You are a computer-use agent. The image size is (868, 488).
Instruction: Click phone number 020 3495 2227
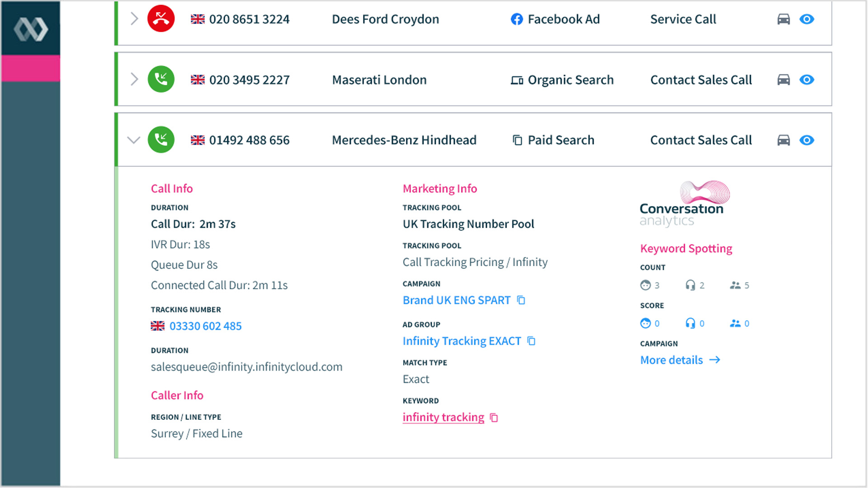pyautogui.click(x=249, y=80)
